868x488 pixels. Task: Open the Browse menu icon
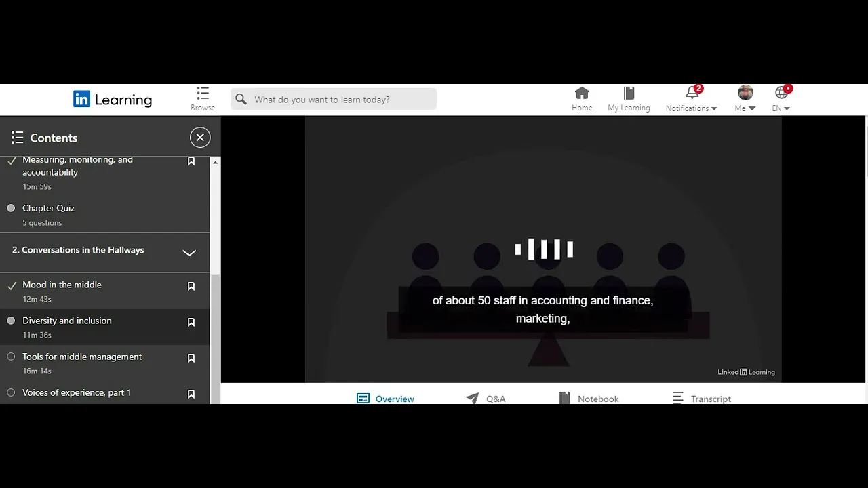(x=203, y=93)
